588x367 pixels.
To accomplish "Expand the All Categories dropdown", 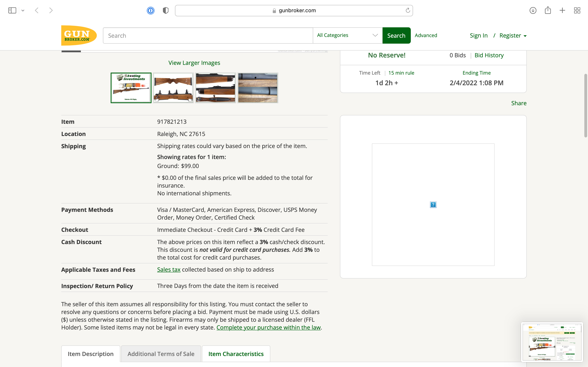I will pyautogui.click(x=347, y=35).
